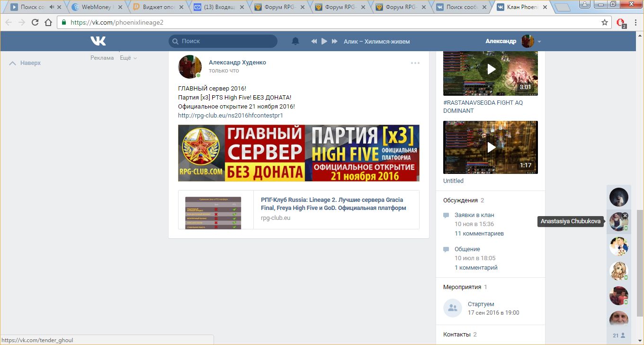Open the Заявки в клан discussion
Image resolution: width=644 pixels, height=345 pixels.
[x=474, y=215]
